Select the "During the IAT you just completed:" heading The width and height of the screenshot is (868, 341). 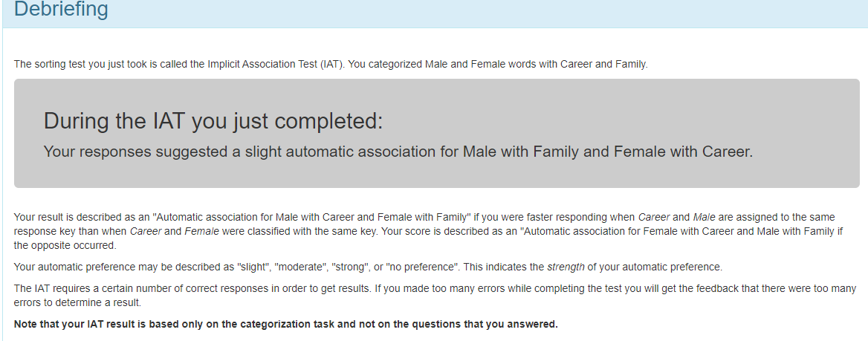213,121
